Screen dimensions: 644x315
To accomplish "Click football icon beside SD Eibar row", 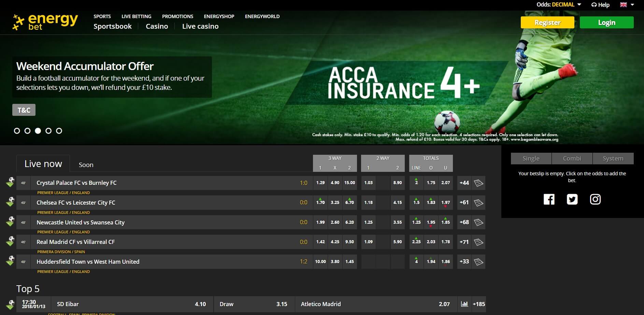I will pyautogui.click(x=10, y=304).
